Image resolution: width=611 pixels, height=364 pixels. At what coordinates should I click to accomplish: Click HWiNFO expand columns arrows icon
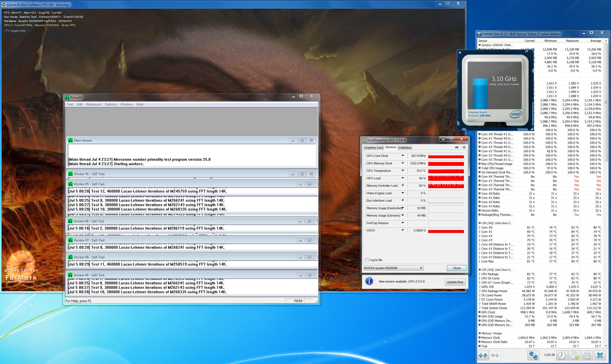483,355
